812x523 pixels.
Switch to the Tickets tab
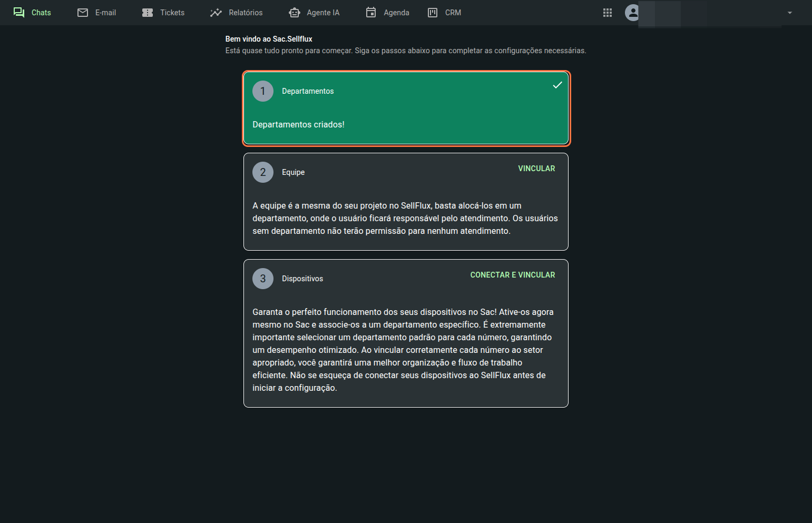pos(172,13)
